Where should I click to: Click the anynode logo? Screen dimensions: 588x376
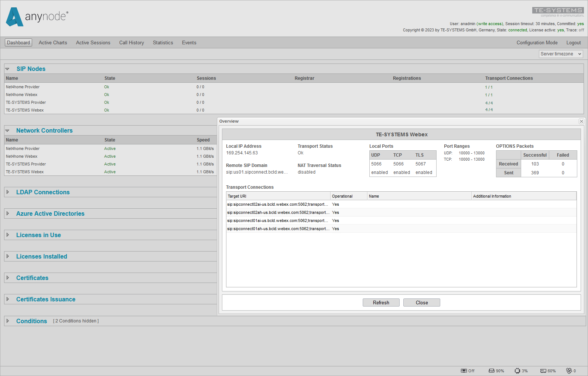(37, 17)
